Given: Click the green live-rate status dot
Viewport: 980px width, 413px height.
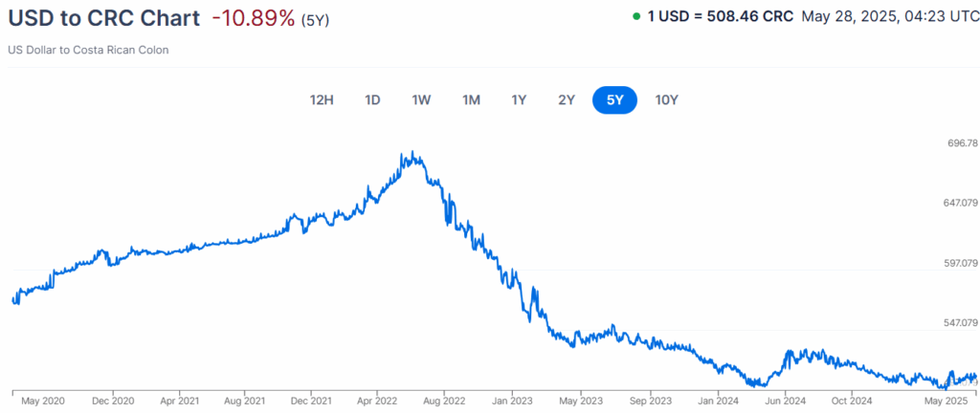Looking at the screenshot, I should pos(636,16).
